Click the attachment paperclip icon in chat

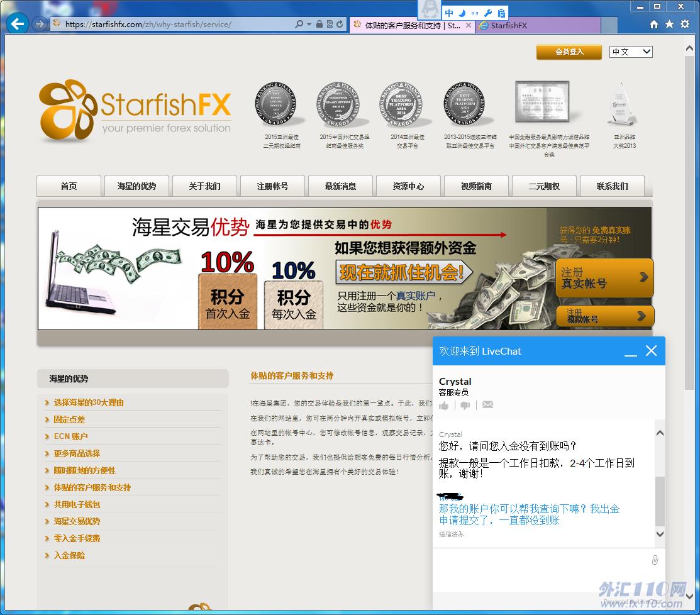click(655, 560)
